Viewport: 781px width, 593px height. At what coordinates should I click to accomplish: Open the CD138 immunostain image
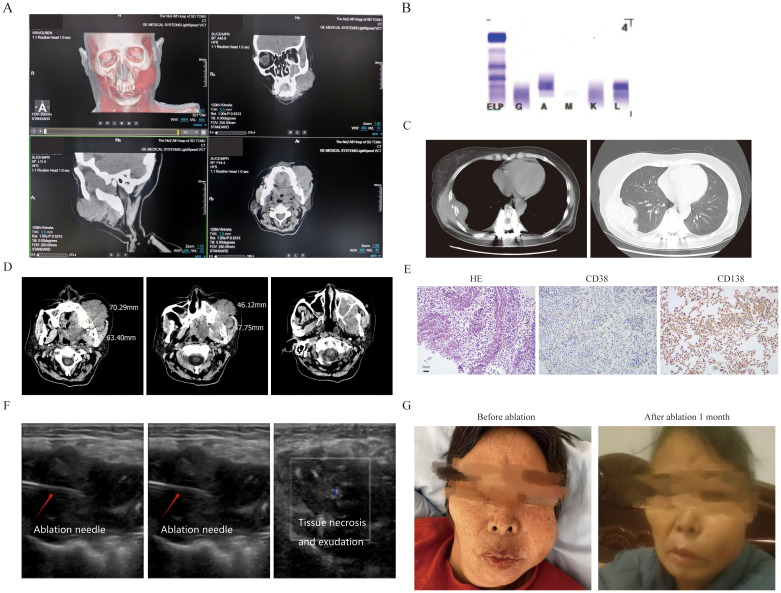719,330
